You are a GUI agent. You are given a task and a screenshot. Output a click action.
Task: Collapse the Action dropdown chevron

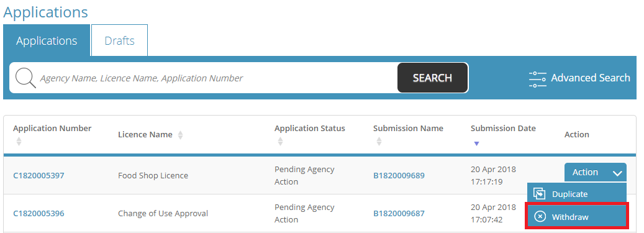point(617,173)
